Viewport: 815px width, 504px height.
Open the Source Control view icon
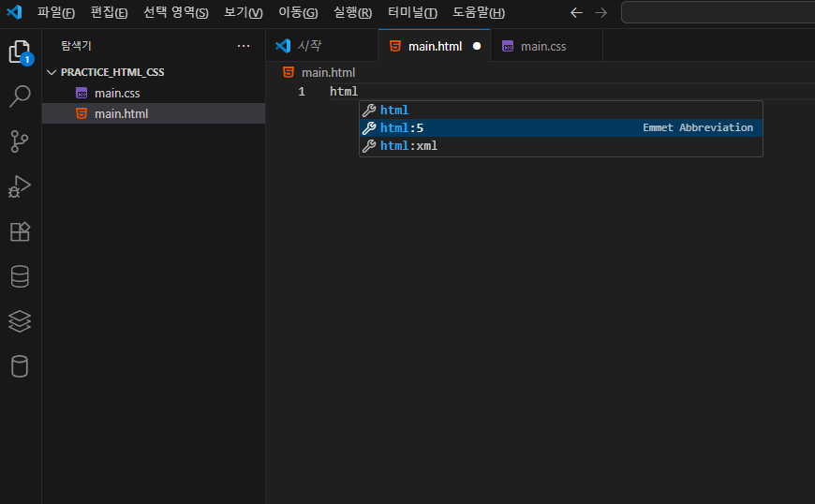click(20, 141)
